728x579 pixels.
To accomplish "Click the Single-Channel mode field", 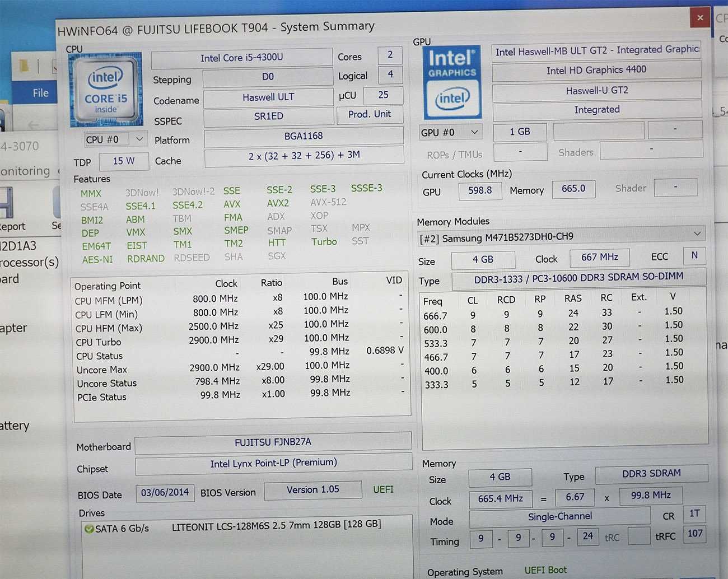I will [x=559, y=517].
